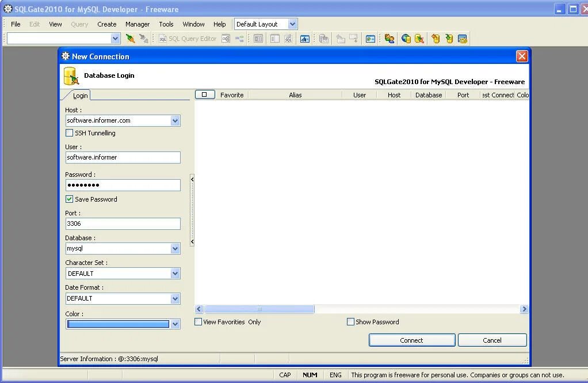
Task: Open the Window menu
Action: pyautogui.click(x=193, y=24)
